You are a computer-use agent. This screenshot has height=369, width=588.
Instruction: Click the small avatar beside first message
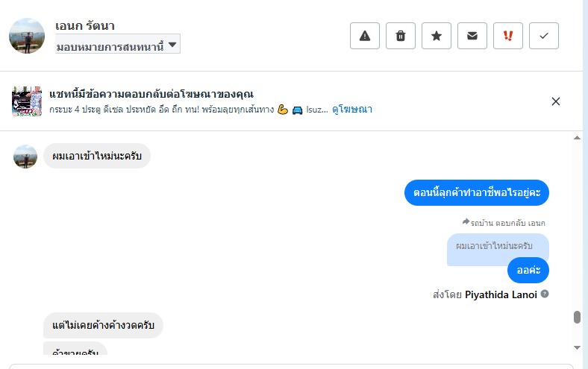(x=25, y=157)
